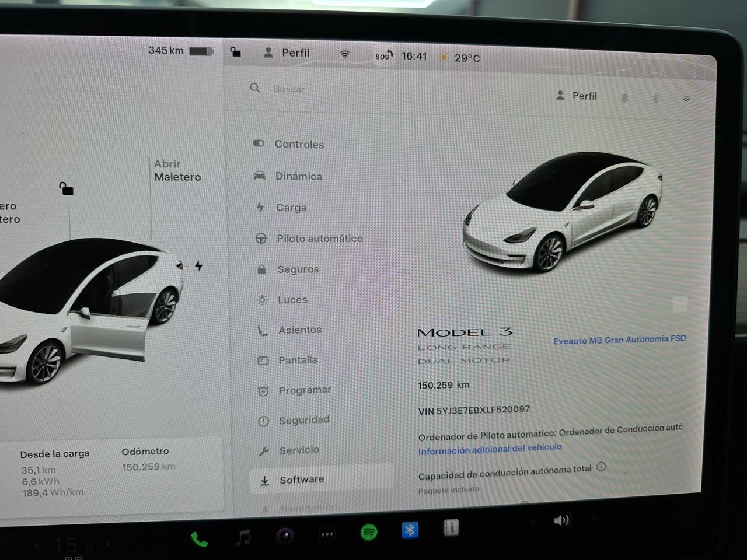Launch the dashcam camera app

pos(285,535)
